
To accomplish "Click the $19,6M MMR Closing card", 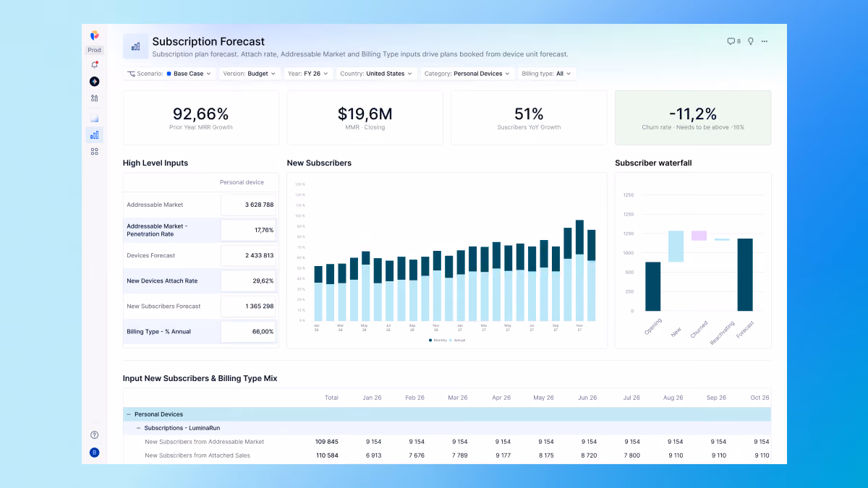I will [x=365, y=118].
